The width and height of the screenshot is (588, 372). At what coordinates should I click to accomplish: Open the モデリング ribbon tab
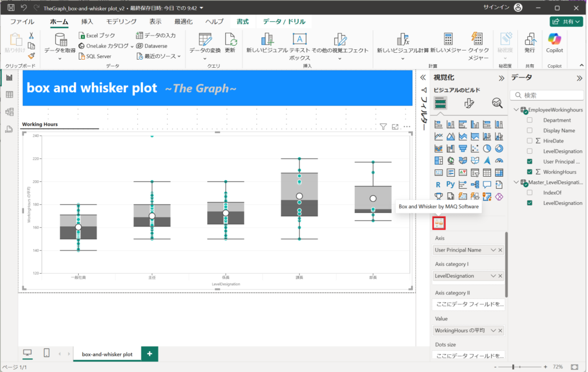[121, 22]
